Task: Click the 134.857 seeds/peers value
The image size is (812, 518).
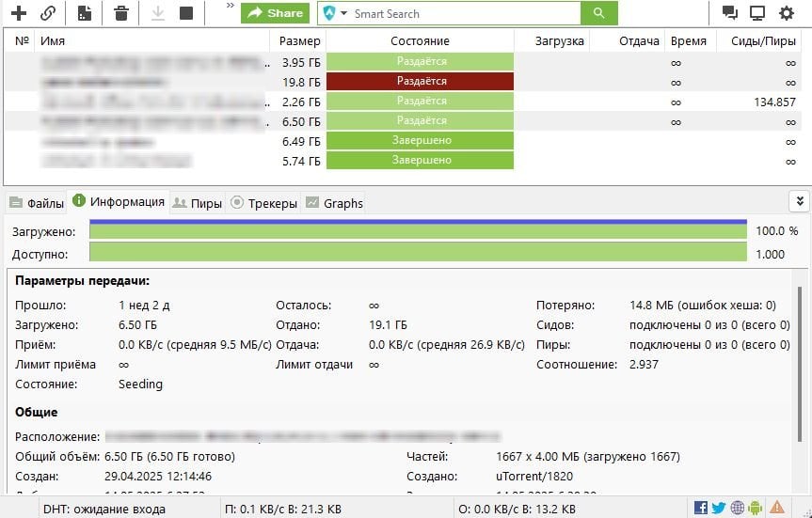Action: tap(774, 102)
